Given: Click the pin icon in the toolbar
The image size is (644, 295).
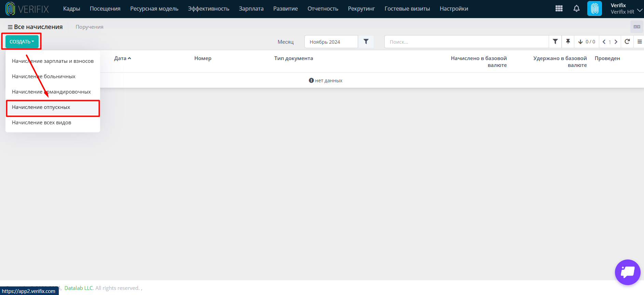Looking at the screenshot, I should pos(568,42).
